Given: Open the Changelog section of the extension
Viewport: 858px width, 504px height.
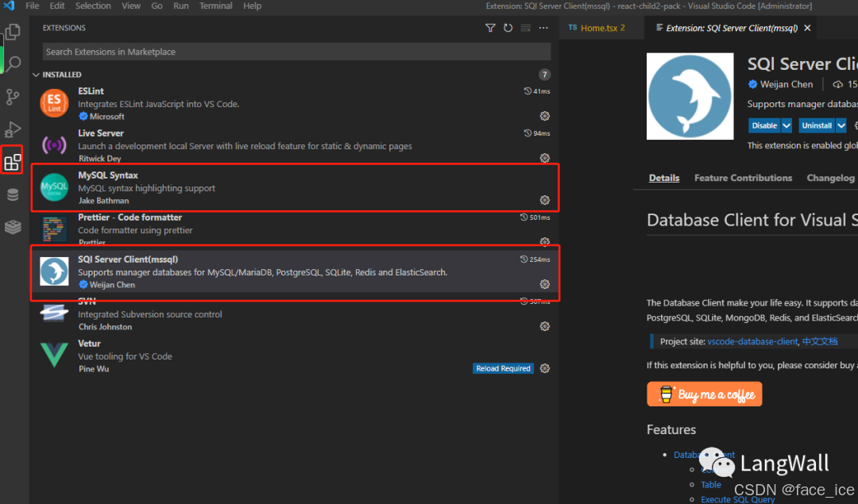Looking at the screenshot, I should 831,178.
